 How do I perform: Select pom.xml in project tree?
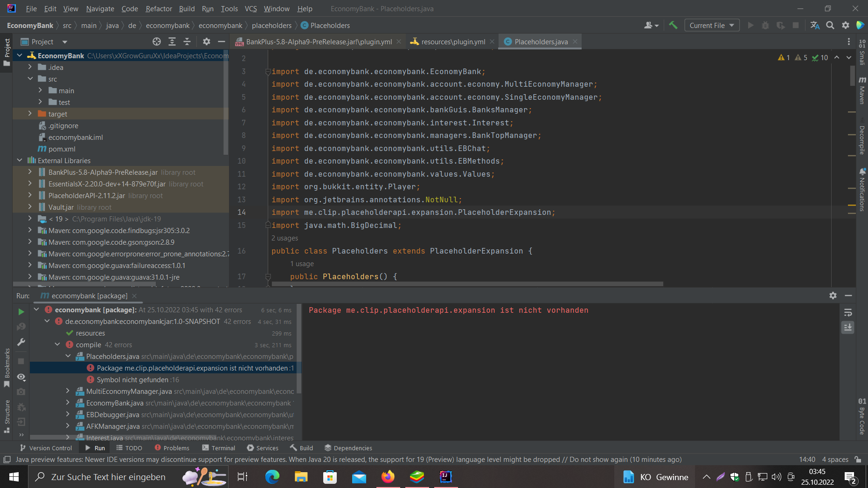tap(62, 149)
